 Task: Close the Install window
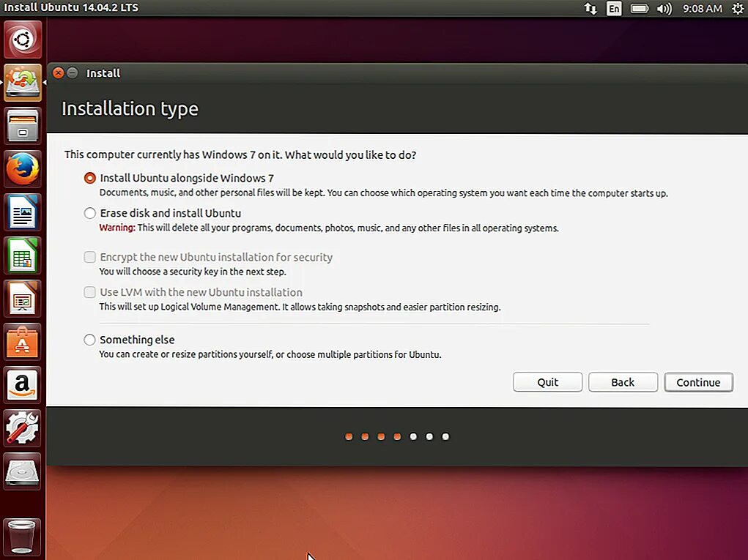click(x=58, y=73)
